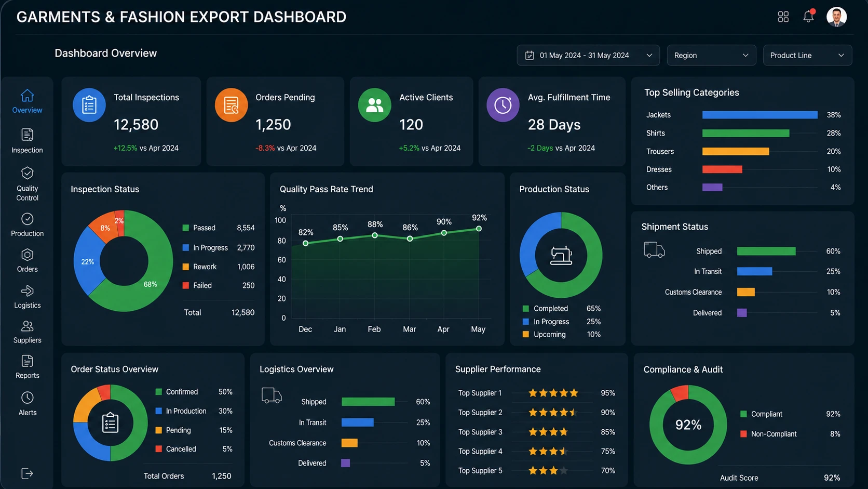Click the sewing machine icon in Production Status
The height and width of the screenshot is (489, 868).
click(561, 255)
